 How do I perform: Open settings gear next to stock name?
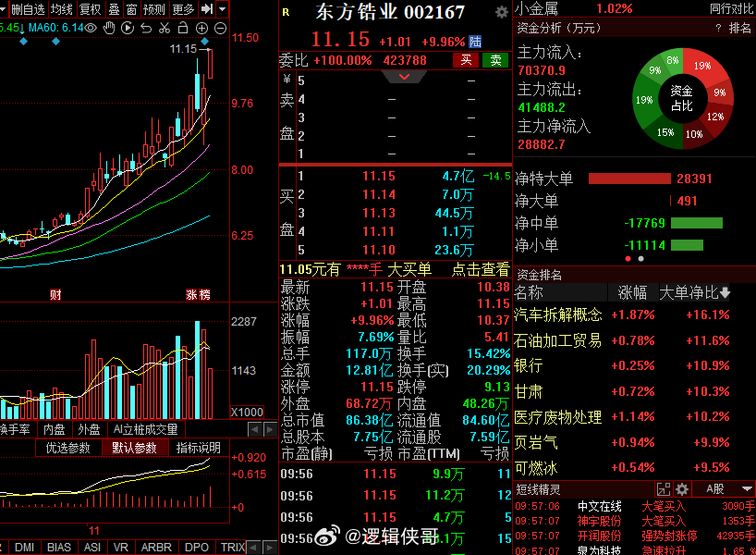[501, 12]
